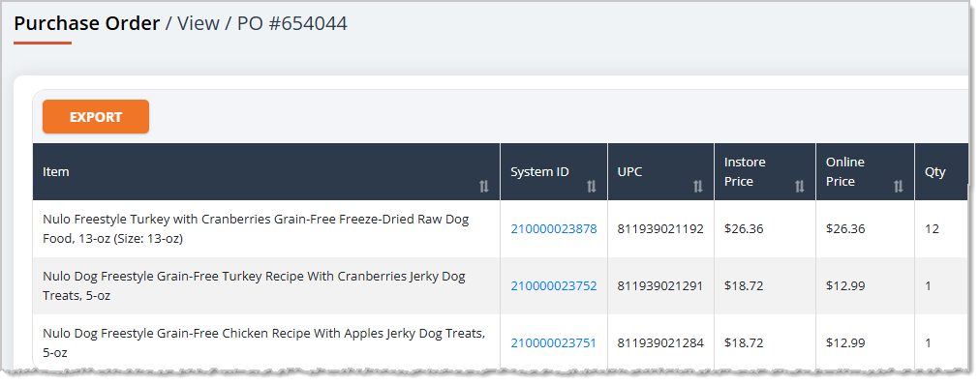Click instore price $26.36 in first row
This screenshot has width=980, height=385.
pos(744,229)
